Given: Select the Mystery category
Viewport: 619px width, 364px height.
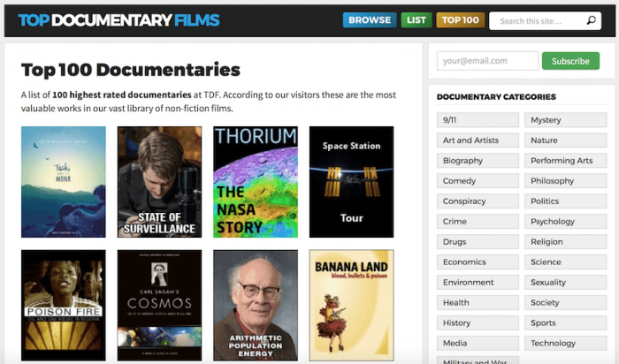Looking at the screenshot, I should (565, 120).
